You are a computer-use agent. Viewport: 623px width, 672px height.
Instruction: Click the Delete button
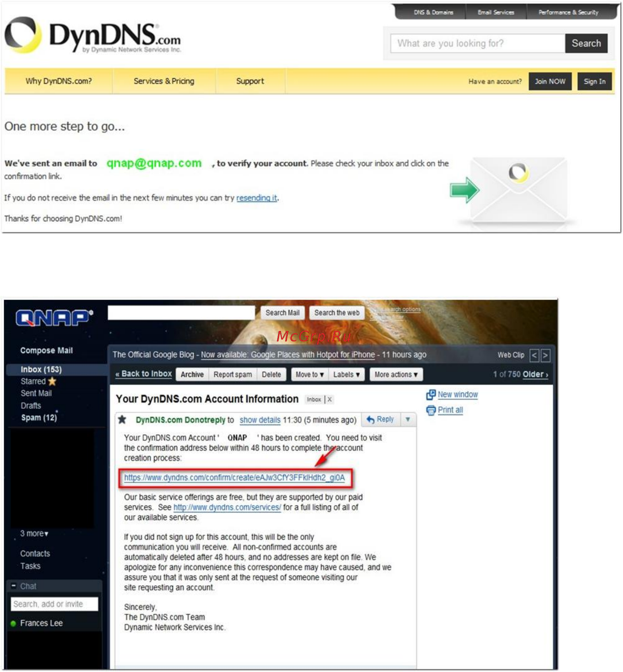pyautogui.click(x=272, y=375)
